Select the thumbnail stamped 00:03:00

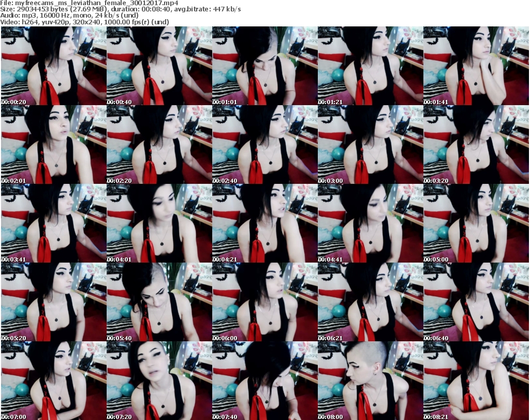[x=371, y=144]
